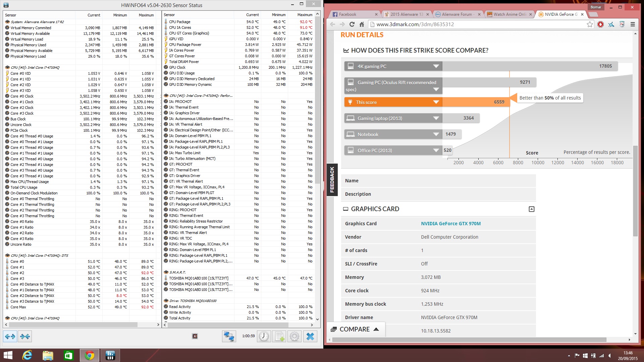Screen dimensions: 644x362
Task: Click the Maximum column header in right pane
Action: click(x=305, y=15)
